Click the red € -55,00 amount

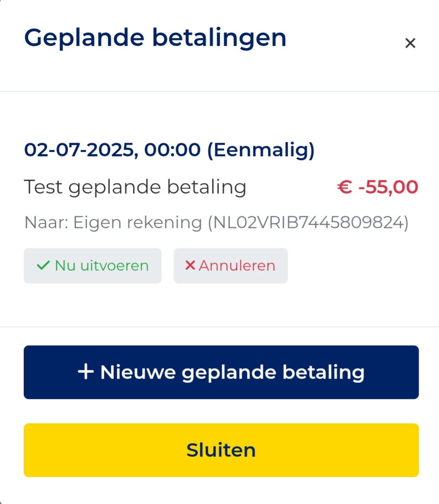click(x=378, y=187)
